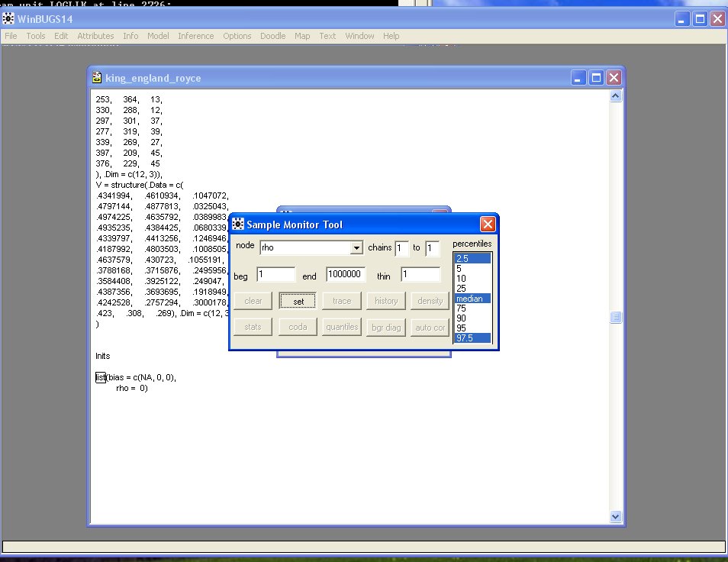Click the end field containing 1000000
Image resolution: width=728 pixels, height=562 pixels.
pyautogui.click(x=346, y=275)
